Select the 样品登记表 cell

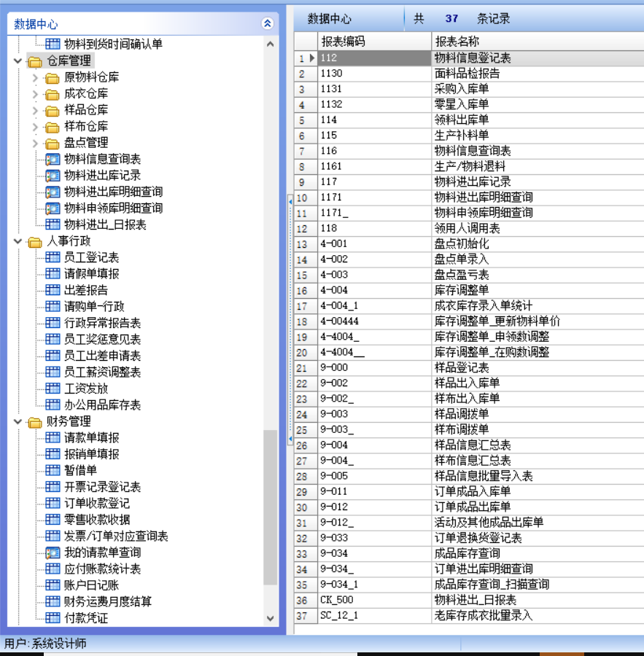[x=538, y=368]
